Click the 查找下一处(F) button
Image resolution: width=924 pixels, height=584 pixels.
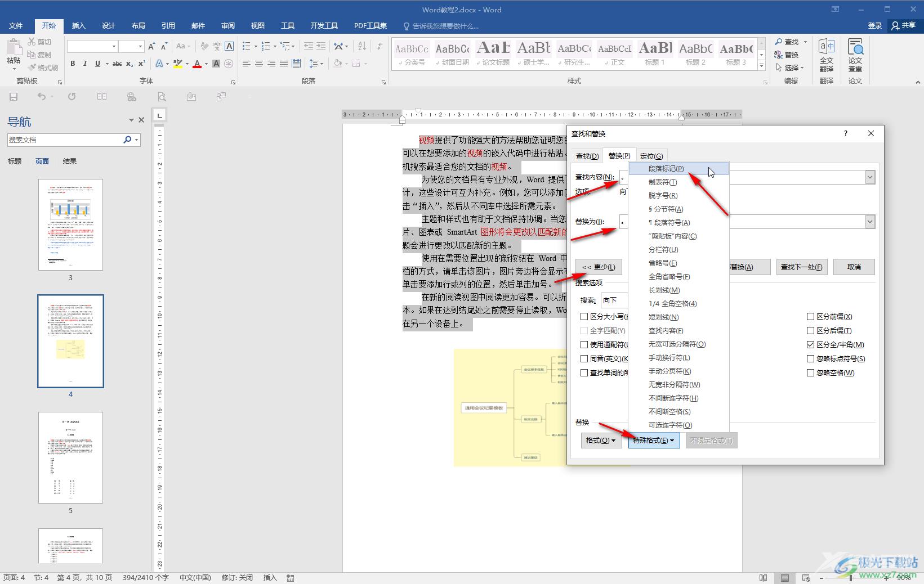pyautogui.click(x=801, y=267)
